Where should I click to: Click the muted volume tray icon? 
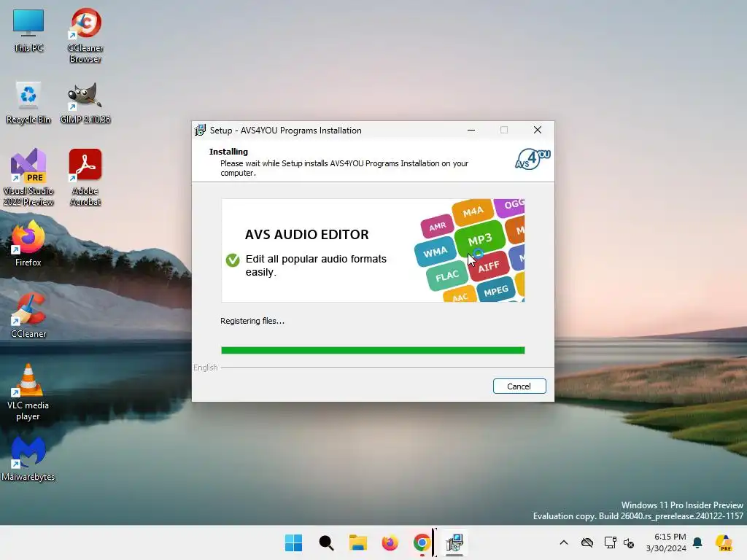[629, 542]
